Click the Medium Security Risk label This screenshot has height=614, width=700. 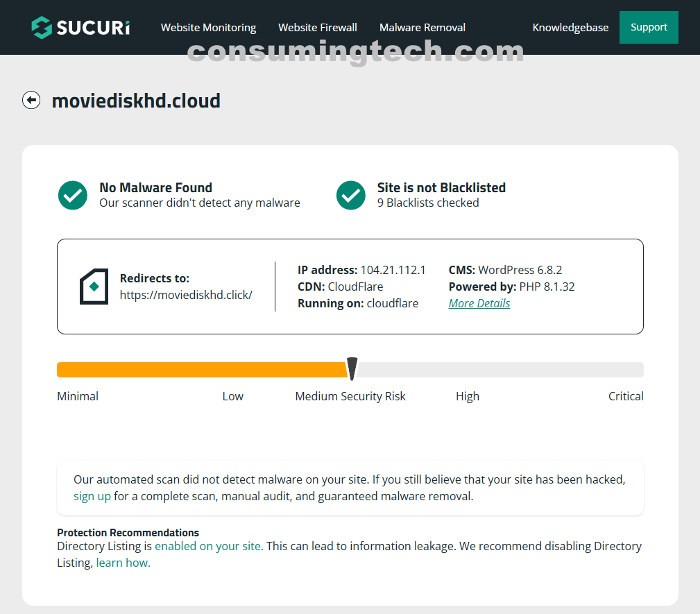[x=350, y=396]
